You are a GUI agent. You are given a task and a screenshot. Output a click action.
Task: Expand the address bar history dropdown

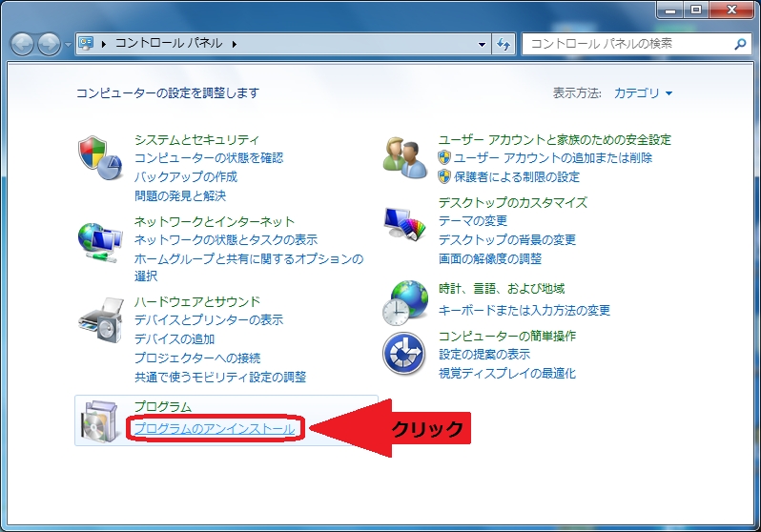(x=482, y=44)
